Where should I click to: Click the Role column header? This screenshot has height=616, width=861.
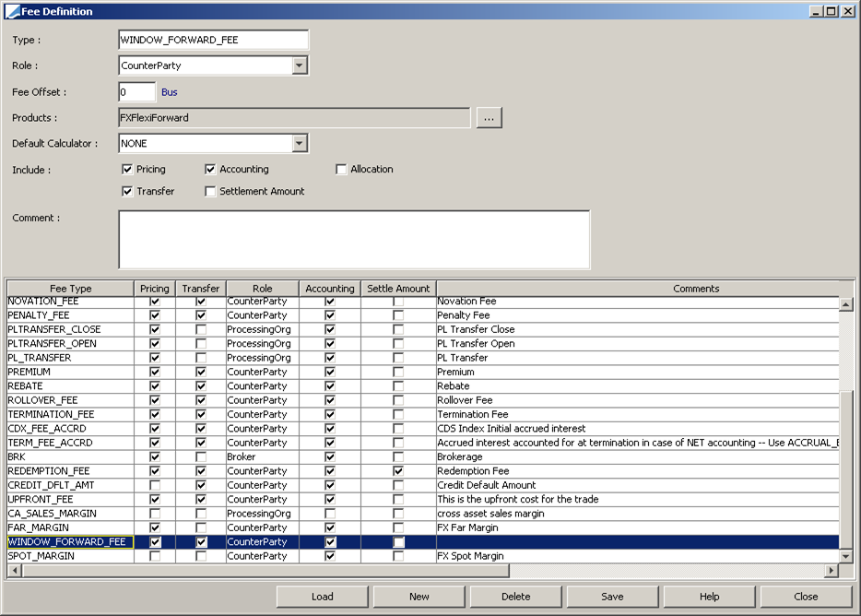(x=263, y=289)
